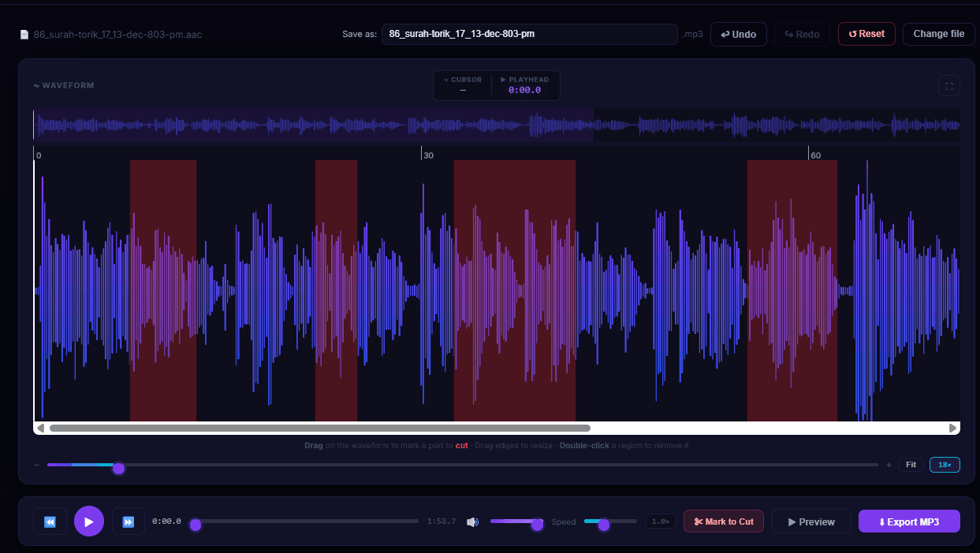
Task: Click the waveform scrollbar right arrow
Action: click(952, 428)
